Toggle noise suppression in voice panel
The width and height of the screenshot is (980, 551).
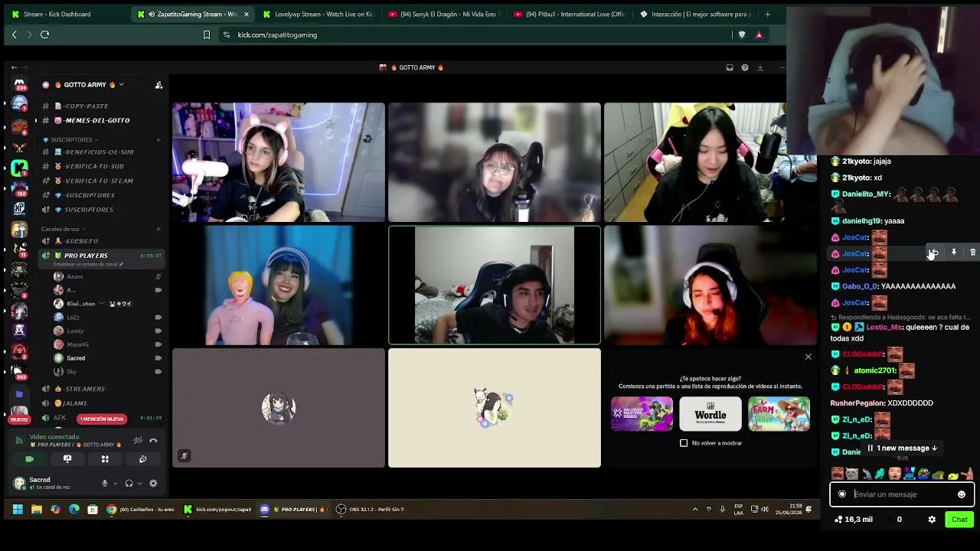[x=138, y=440]
